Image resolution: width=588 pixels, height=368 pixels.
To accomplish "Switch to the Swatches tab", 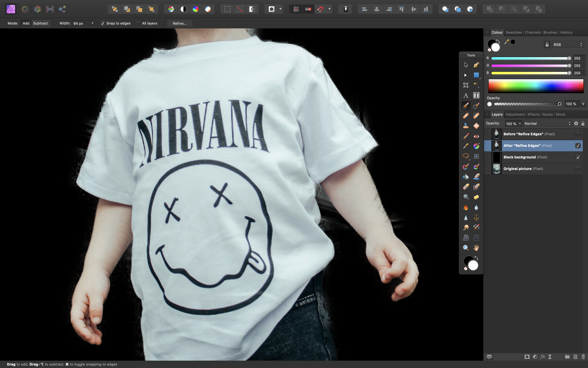I will (x=514, y=32).
